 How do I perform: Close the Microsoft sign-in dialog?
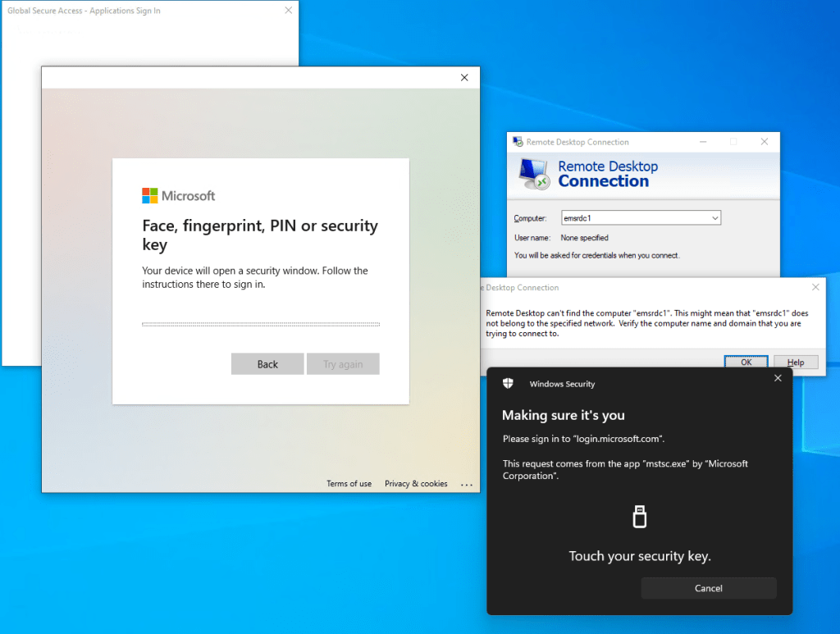464,78
